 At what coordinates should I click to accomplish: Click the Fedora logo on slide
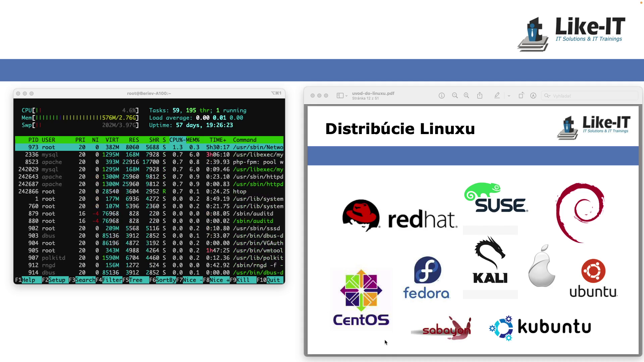tap(427, 278)
